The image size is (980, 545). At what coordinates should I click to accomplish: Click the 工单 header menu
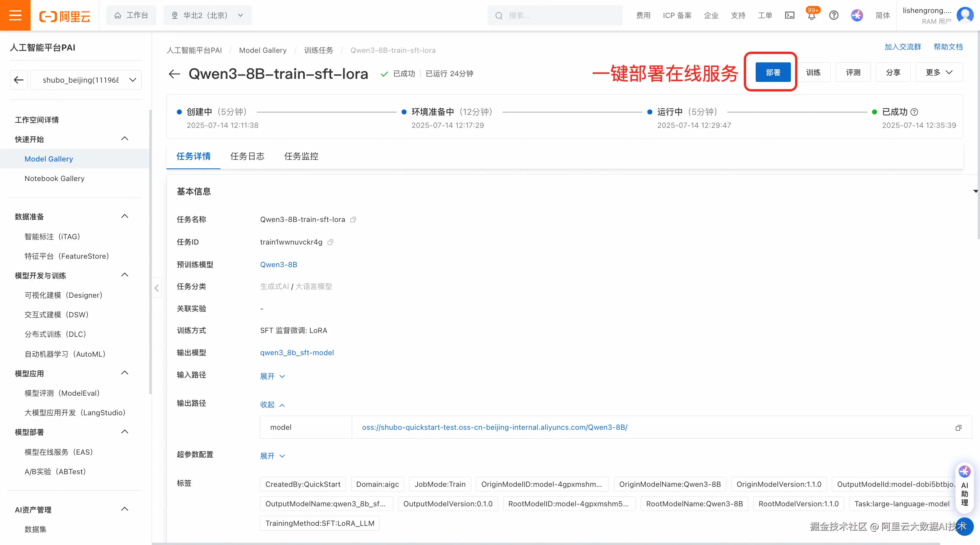pos(765,15)
